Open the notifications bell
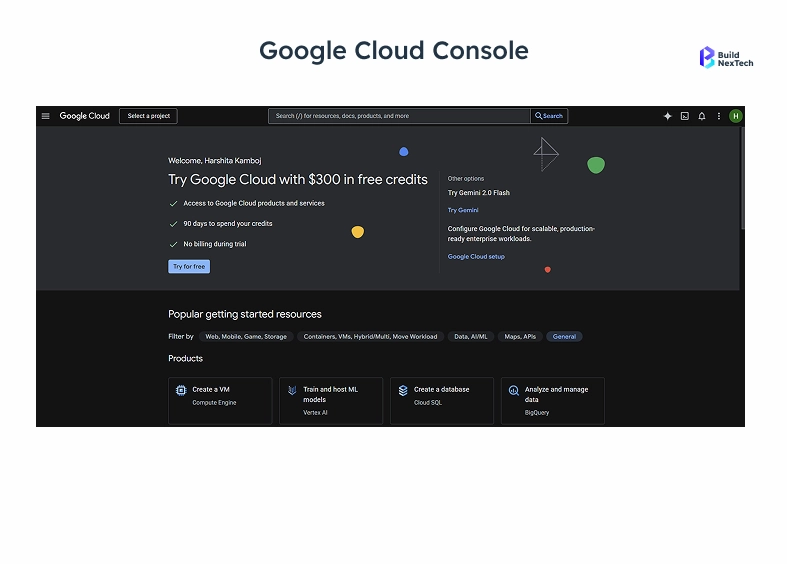This screenshot has height=564, width=787. [x=702, y=116]
